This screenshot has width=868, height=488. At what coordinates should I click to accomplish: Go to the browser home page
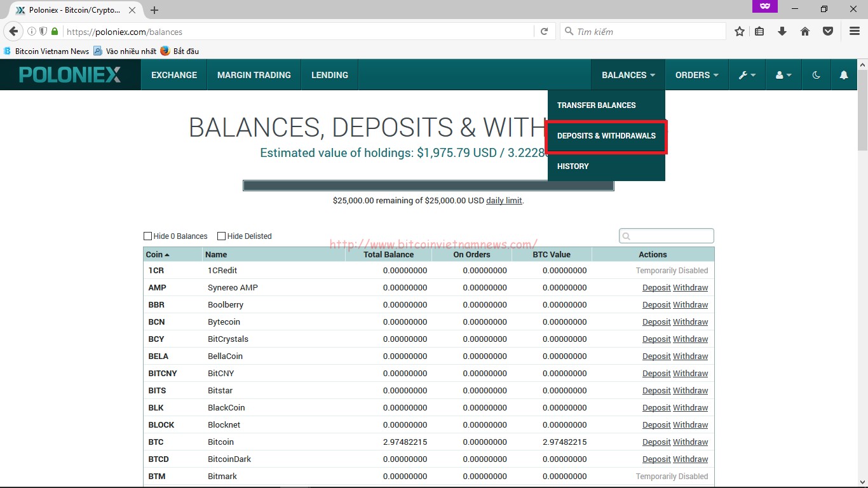[805, 31]
